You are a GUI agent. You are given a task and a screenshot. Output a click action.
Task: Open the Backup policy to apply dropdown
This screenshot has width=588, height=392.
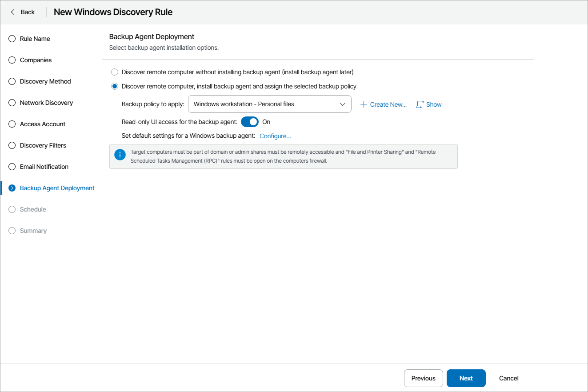(343, 104)
